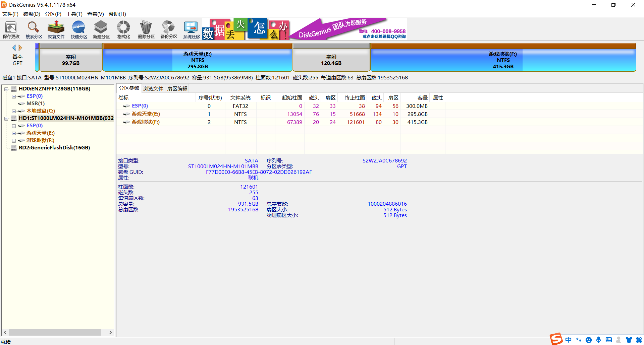Select MSR(1) in the disk tree
Viewport: 644px width, 345px height.
pos(36,103)
